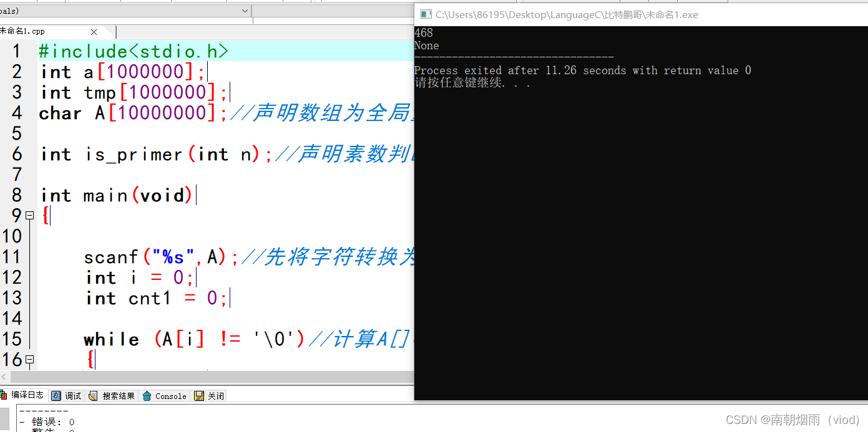
Task: Collapse the code fold at line 9
Action: point(29,216)
